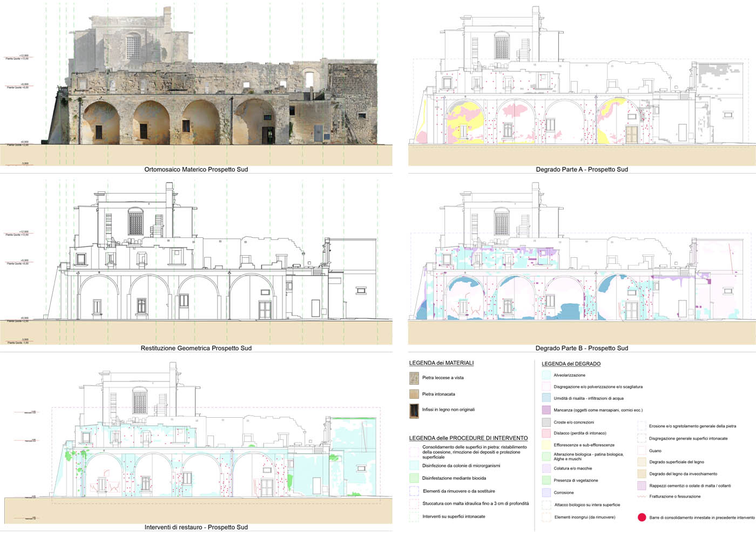Click the label 'Erosione e/o sgretolamento generale della pietra'
Image resolution: width=756 pixels, height=535 pixels.
[x=692, y=426]
